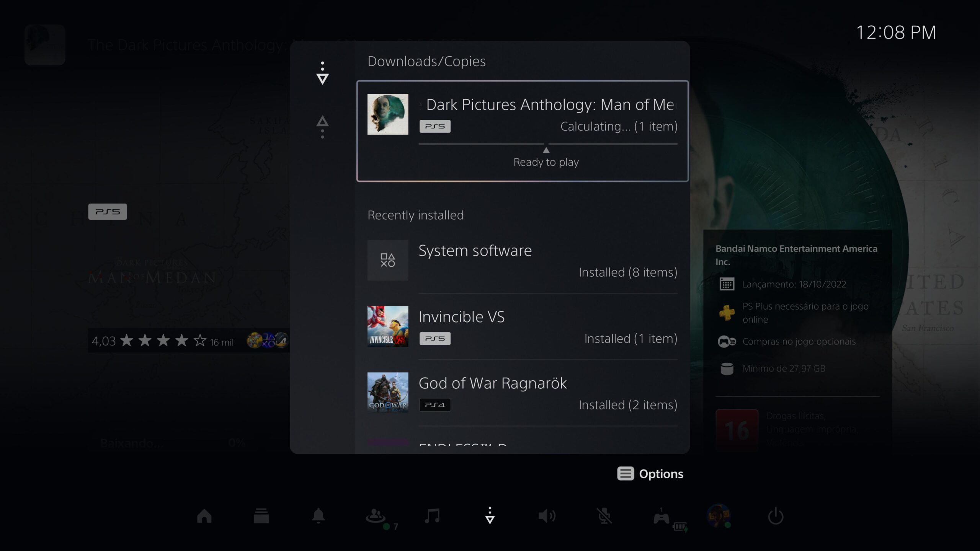
Task: Open the Music note icon
Action: pos(433,516)
